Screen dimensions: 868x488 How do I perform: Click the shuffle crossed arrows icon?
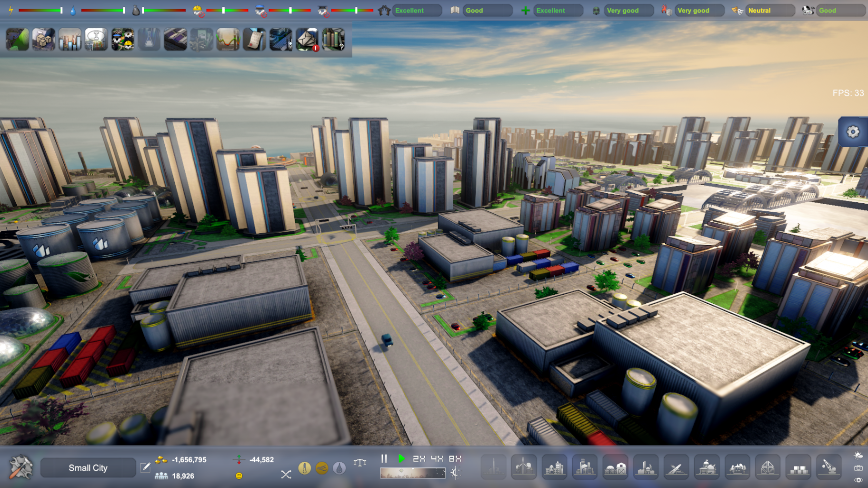click(286, 474)
